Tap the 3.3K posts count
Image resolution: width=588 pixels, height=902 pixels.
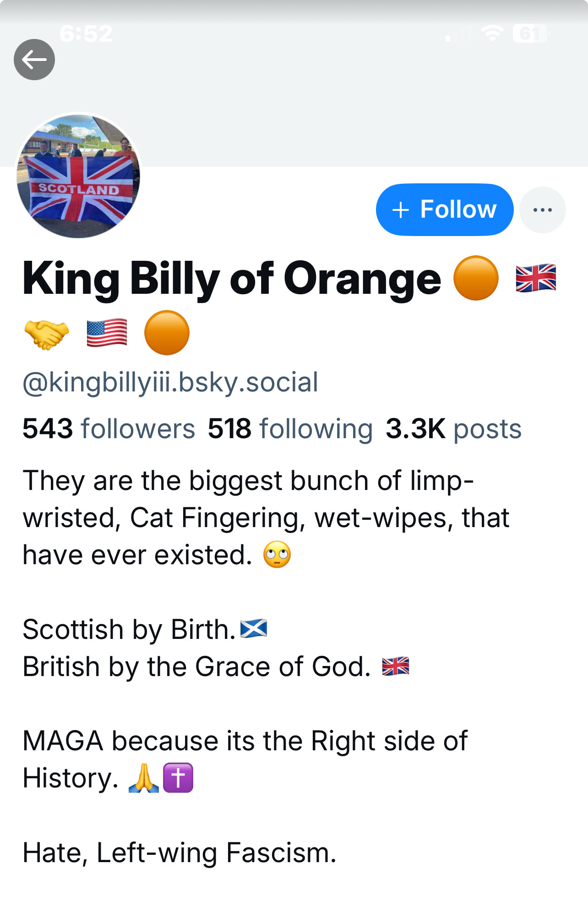tap(453, 429)
